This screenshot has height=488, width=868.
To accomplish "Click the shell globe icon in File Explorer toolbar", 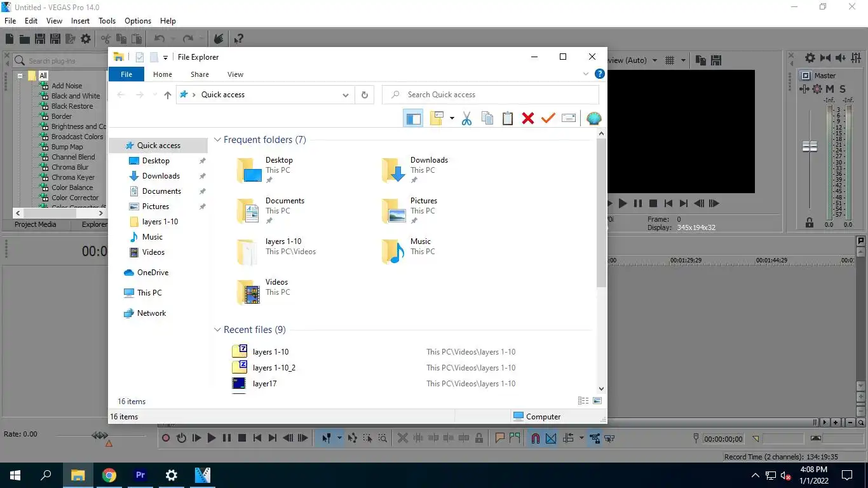I will (x=593, y=118).
